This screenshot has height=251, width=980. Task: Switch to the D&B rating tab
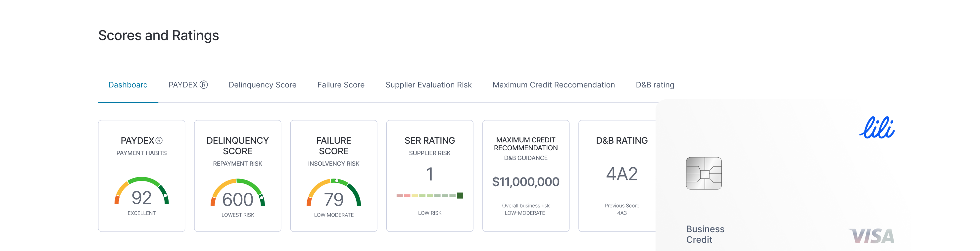655,85
